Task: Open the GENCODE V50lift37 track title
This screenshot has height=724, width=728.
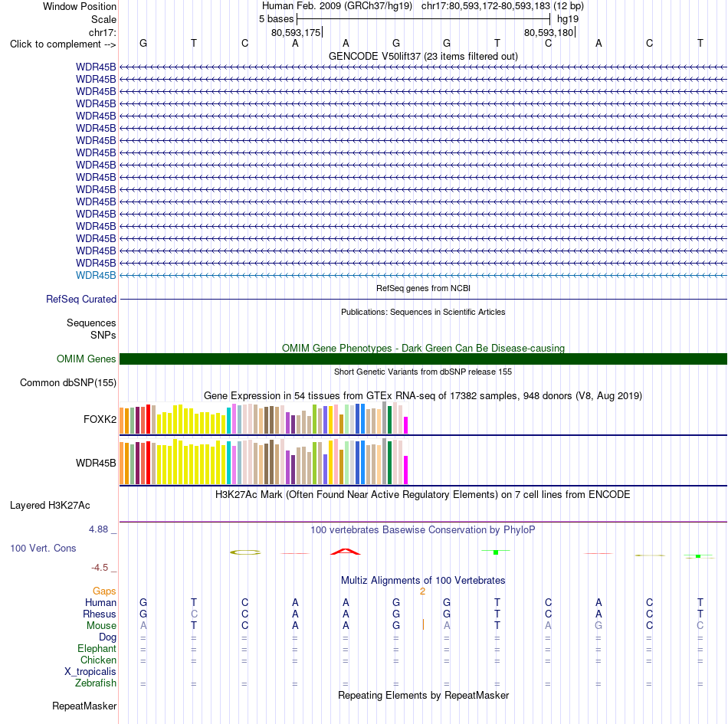Action: (423, 56)
